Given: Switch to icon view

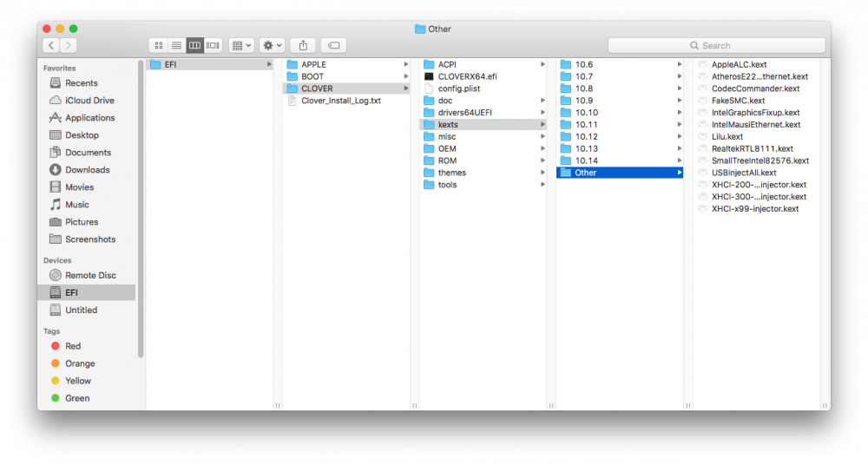Looking at the screenshot, I should pyautogui.click(x=158, y=45).
